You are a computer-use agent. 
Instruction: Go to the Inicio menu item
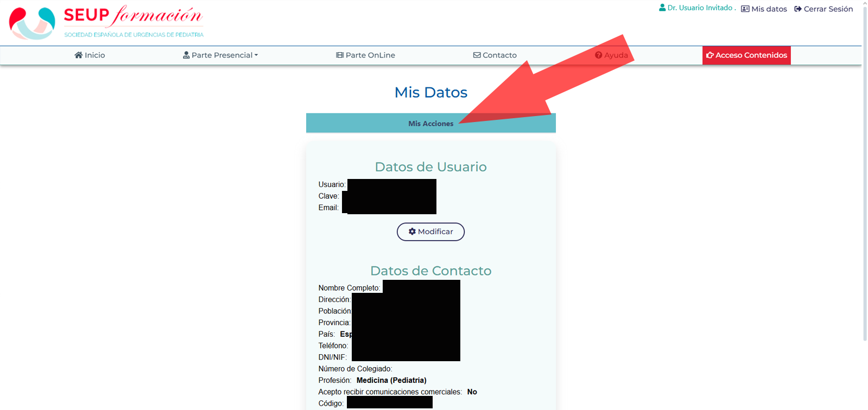(x=95, y=55)
